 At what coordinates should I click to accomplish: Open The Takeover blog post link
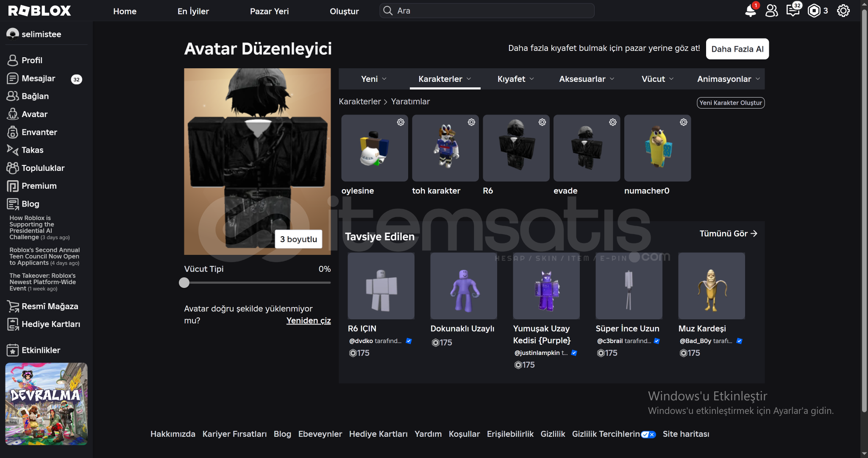tap(42, 282)
